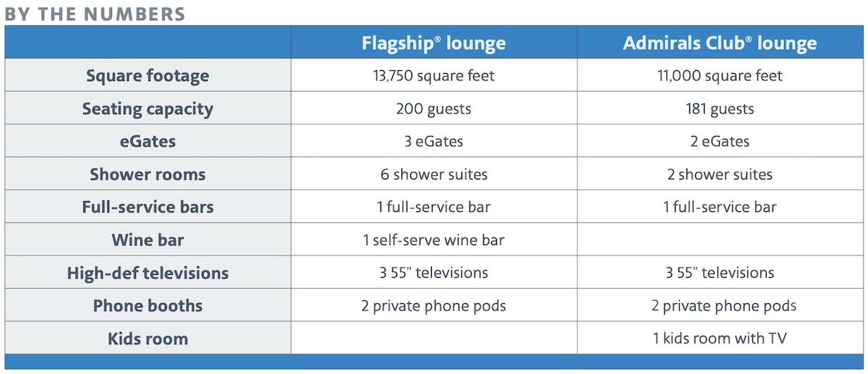Click the 13,750 square feet cell

click(x=434, y=76)
